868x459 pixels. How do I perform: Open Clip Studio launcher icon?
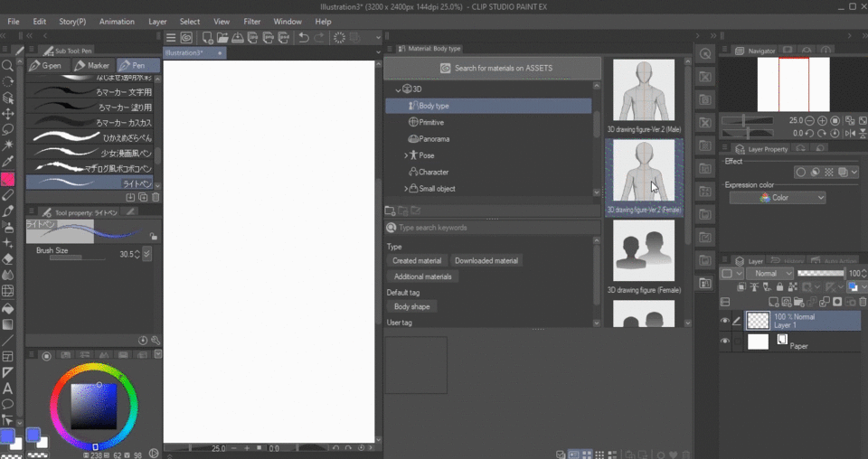click(x=186, y=37)
